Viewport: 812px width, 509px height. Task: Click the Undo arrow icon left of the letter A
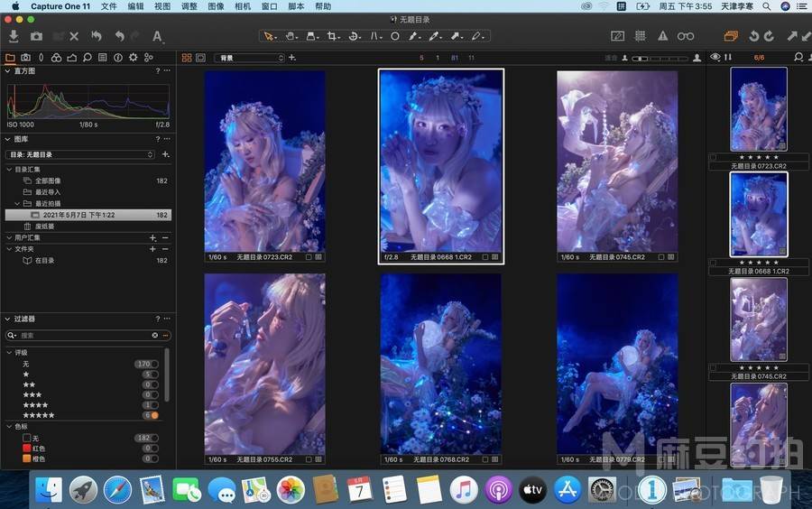click(120, 36)
